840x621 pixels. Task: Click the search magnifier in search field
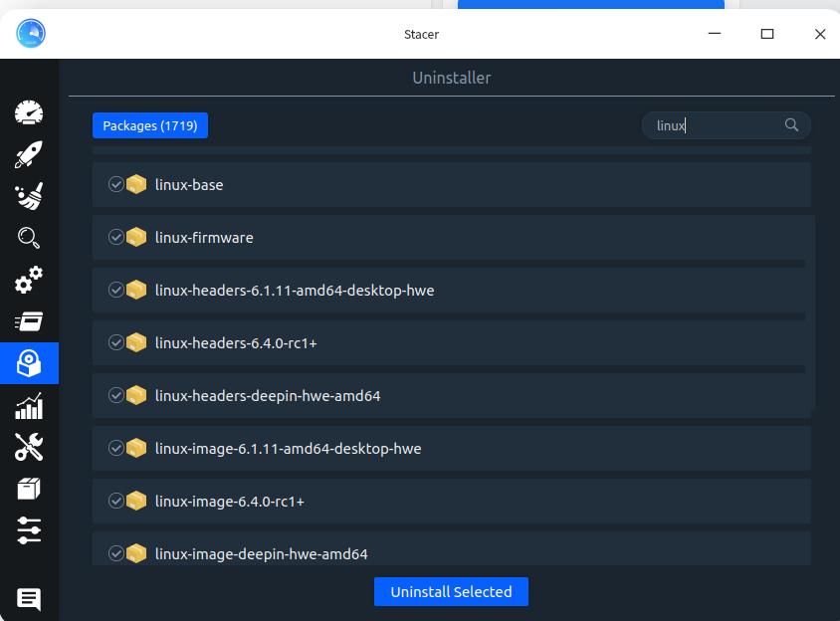point(791,124)
